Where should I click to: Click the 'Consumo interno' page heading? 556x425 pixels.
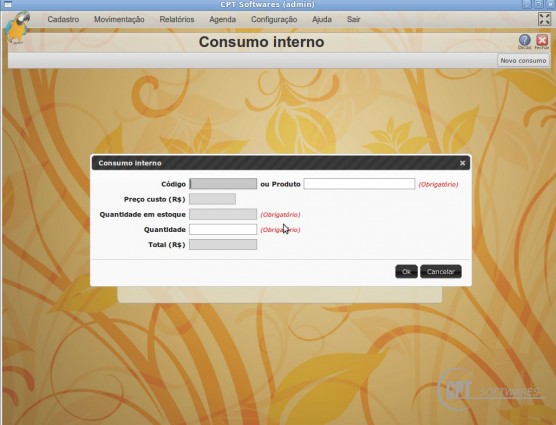coord(261,42)
